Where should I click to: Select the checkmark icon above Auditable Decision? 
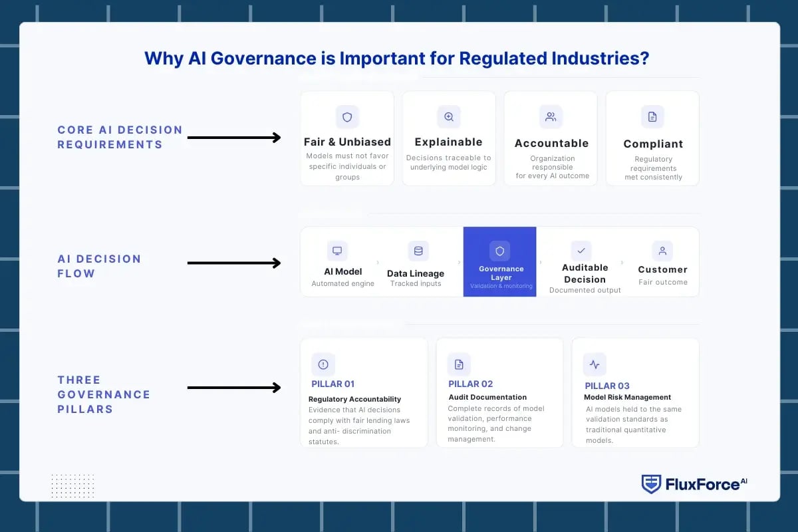point(581,250)
